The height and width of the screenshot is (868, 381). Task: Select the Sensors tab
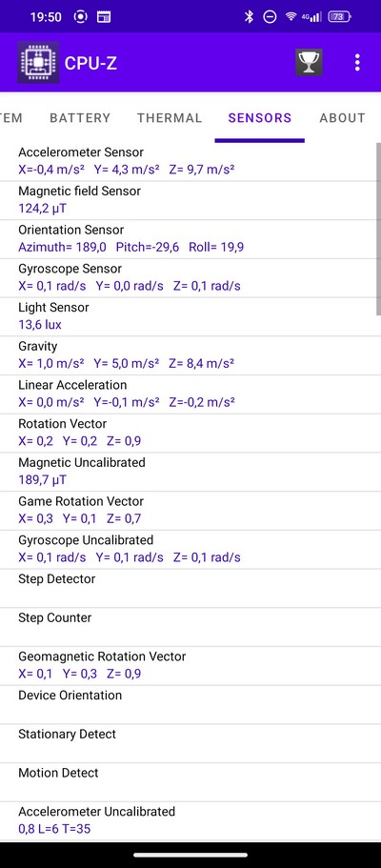click(x=260, y=118)
